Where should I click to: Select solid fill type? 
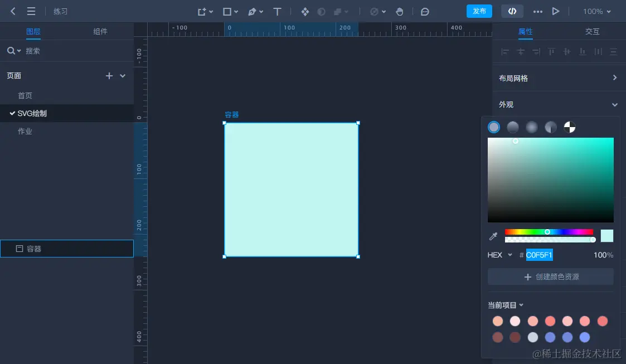[494, 127]
